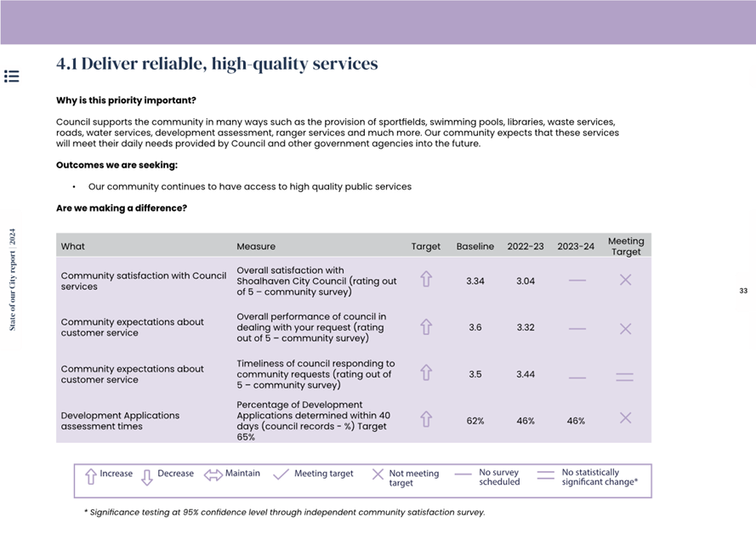Click the Meeting target checkmark legend icon
This screenshot has height=534, width=756.
point(281,474)
